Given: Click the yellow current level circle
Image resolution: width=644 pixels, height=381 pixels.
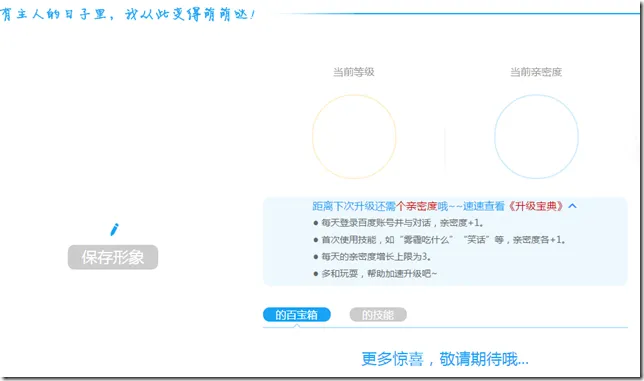Looking at the screenshot, I should click(354, 137).
